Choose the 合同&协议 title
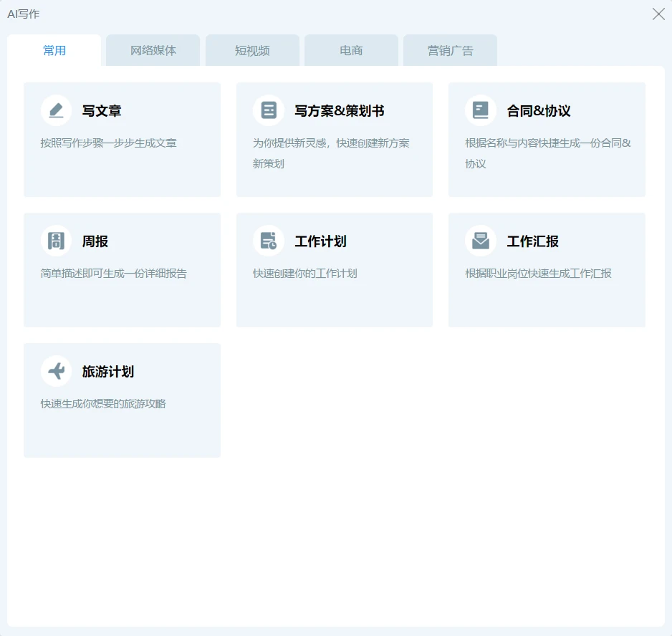The height and width of the screenshot is (636, 672). pos(539,111)
